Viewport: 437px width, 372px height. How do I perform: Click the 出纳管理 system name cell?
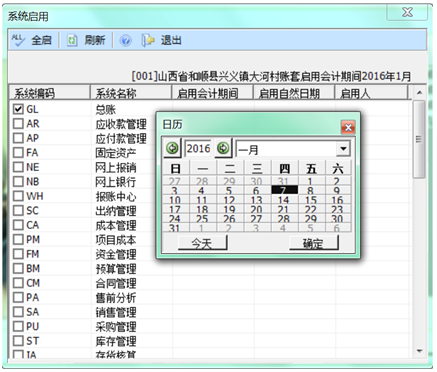pyautogui.click(x=116, y=211)
